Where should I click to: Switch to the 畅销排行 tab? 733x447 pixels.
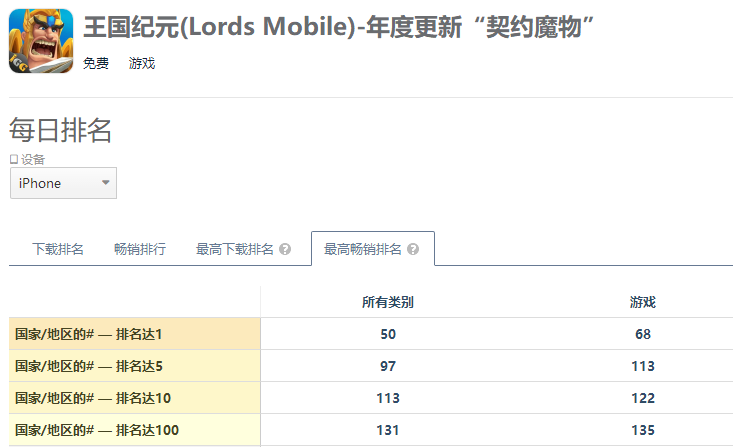(x=140, y=249)
